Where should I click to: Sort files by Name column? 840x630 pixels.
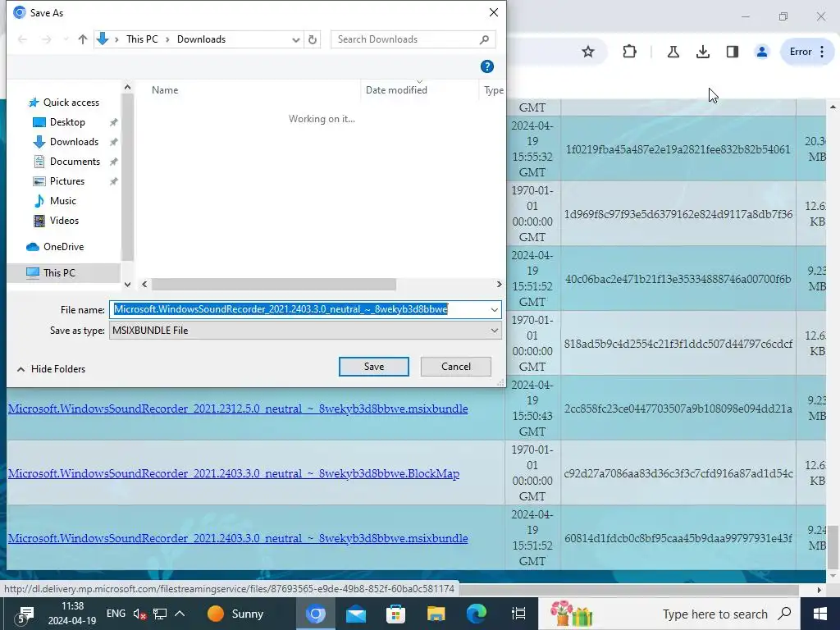pos(164,90)
